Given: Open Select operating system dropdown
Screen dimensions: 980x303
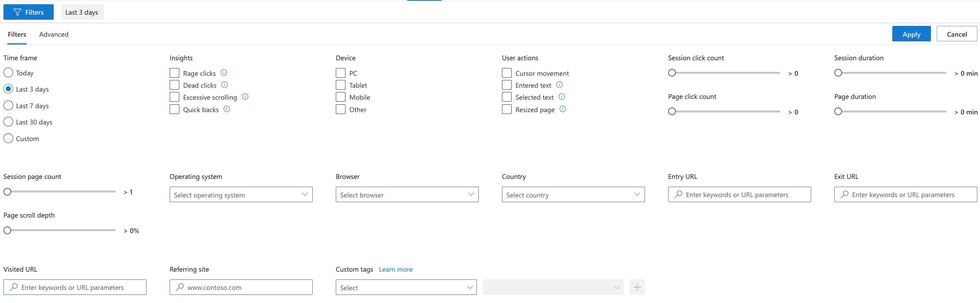Looking at the screenshot, I should (x=241, y=195).
